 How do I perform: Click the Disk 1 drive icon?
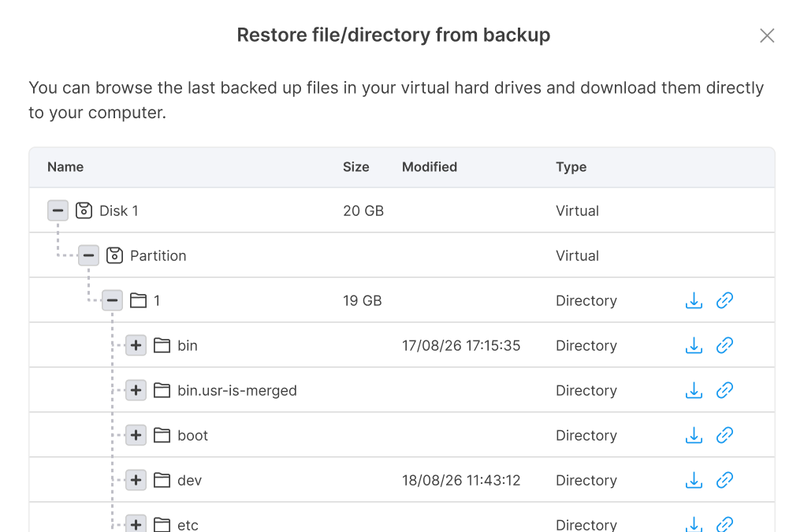click(x=84, y=210)
